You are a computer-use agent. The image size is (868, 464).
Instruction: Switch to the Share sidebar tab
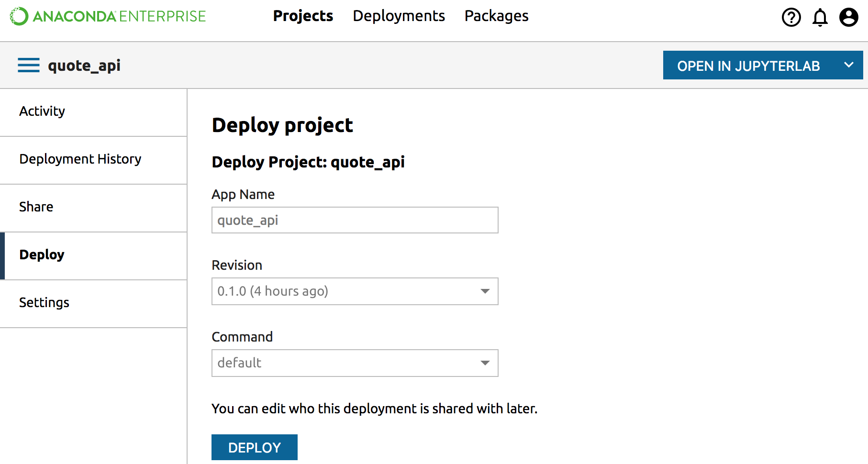point(36,207)
